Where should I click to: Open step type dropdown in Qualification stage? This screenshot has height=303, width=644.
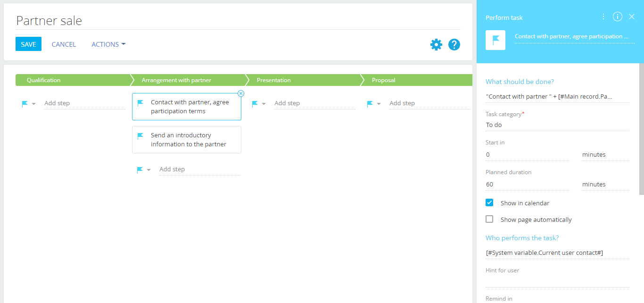tap(33, 104)
